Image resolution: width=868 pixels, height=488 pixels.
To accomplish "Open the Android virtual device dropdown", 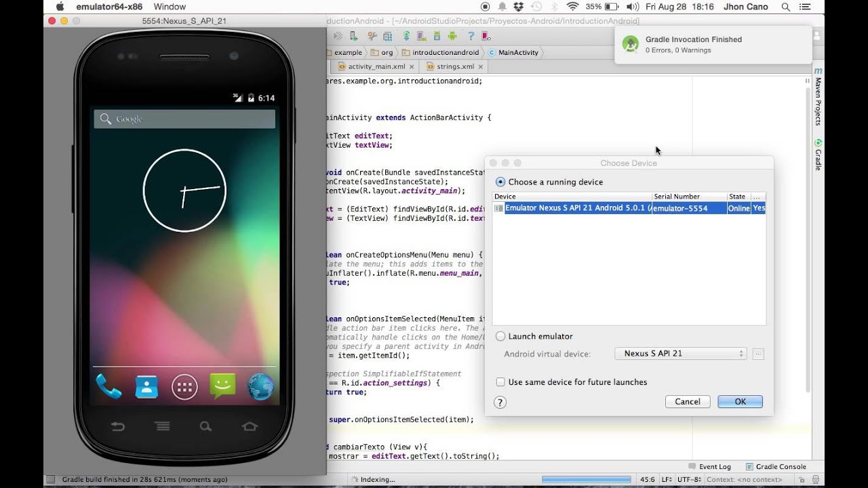I will click(x=680, y=354).
